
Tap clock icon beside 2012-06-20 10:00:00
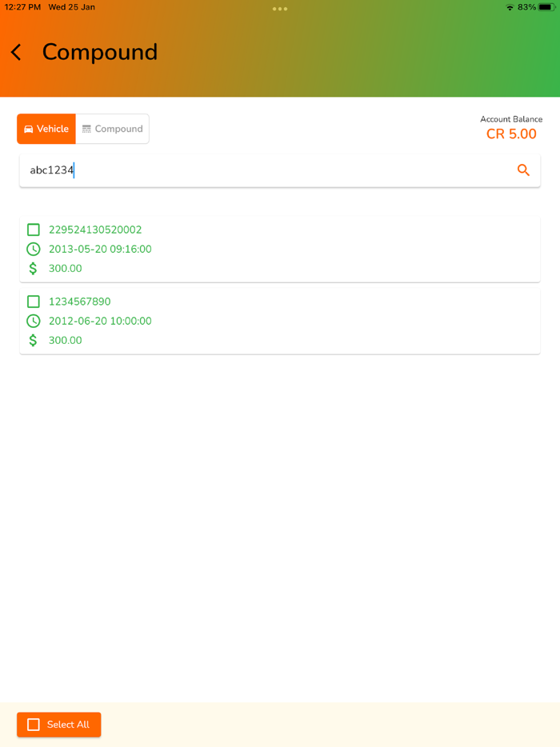point(33,321)
